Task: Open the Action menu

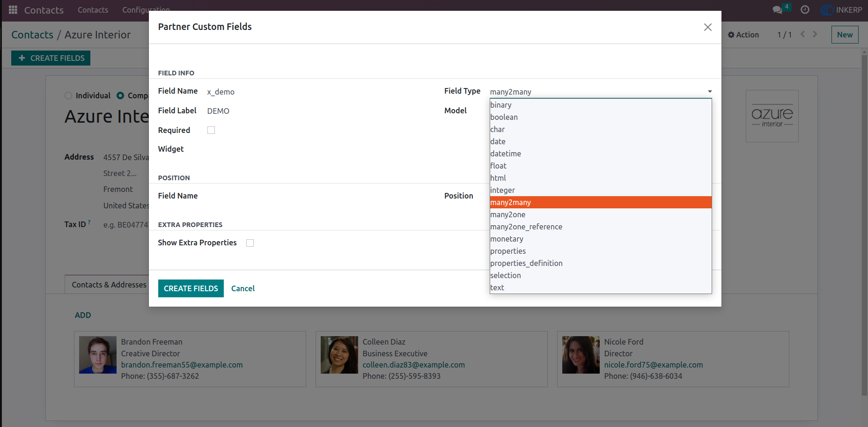Action: tap(743, 35)
